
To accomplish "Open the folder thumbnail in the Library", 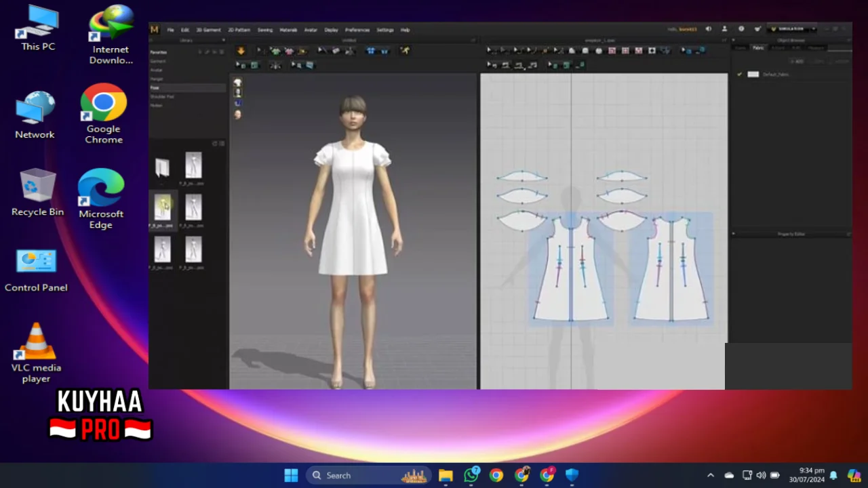I will point(162,167).
